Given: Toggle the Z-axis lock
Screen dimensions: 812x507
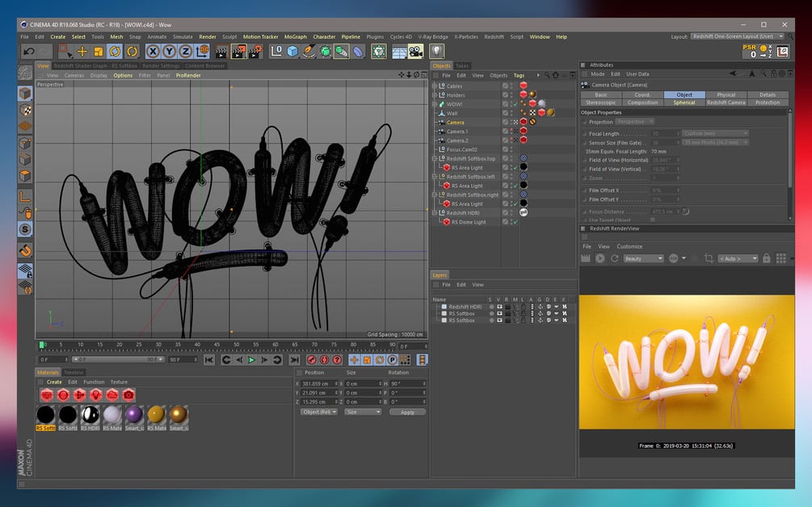Looking at the screenshot, I should [x=185, y=51].
